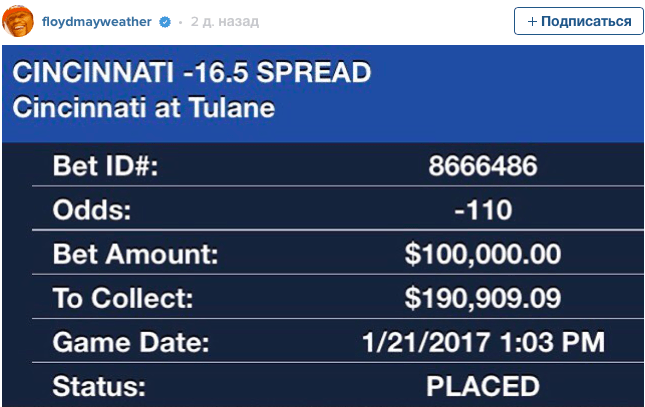The width and height of the screenshot is (645, 407).
Task: Select the PLACED status value
Action: [x=483, y=386]
